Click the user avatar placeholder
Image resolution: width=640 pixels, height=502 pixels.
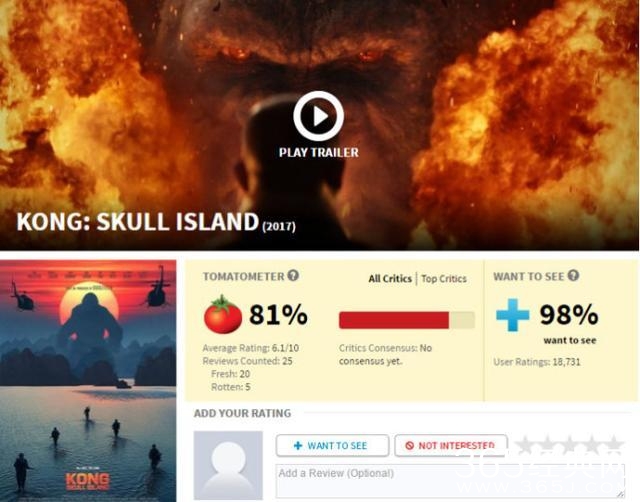(228, 465)
